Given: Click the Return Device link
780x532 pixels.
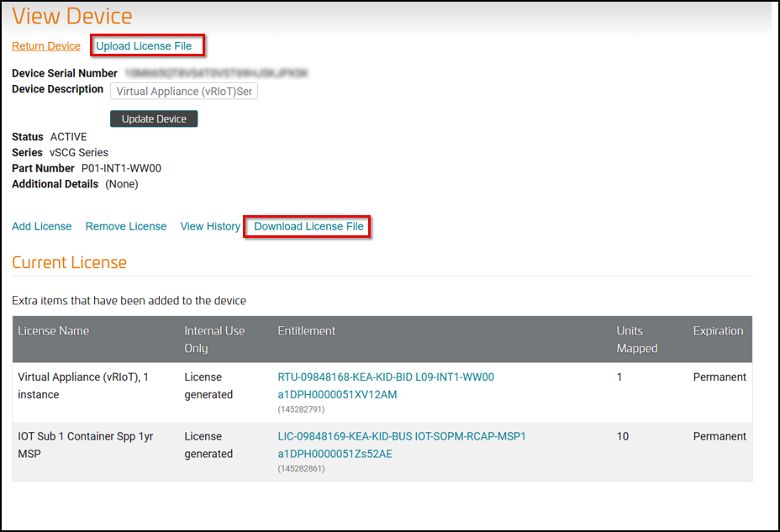Looking at the screenshot, I should click(46, 45).
